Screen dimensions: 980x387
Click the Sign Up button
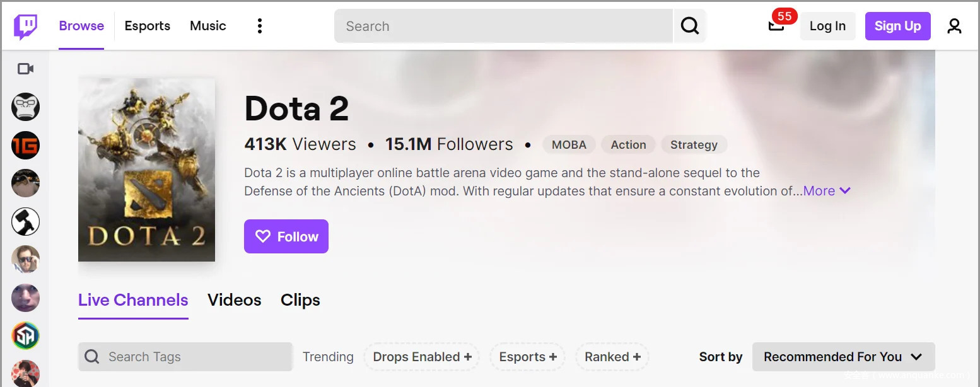tap(897, 26)
